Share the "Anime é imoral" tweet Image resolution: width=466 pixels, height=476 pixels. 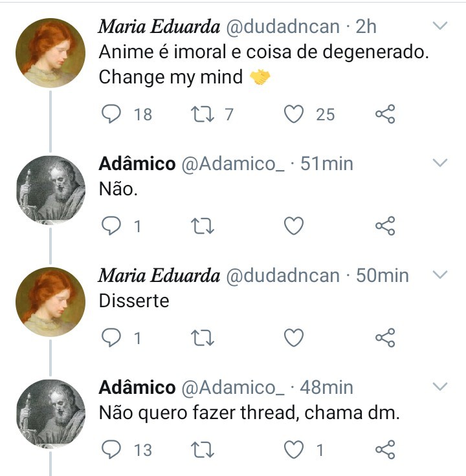(385, 114)
